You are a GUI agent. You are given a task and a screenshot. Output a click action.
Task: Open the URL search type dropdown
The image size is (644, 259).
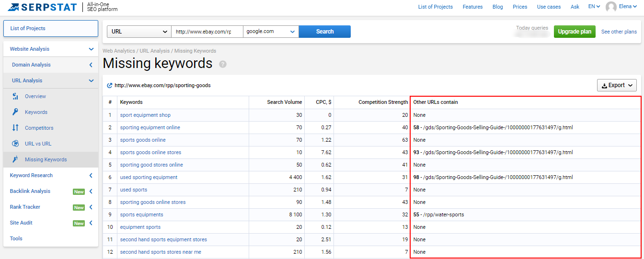coord(139,32)
